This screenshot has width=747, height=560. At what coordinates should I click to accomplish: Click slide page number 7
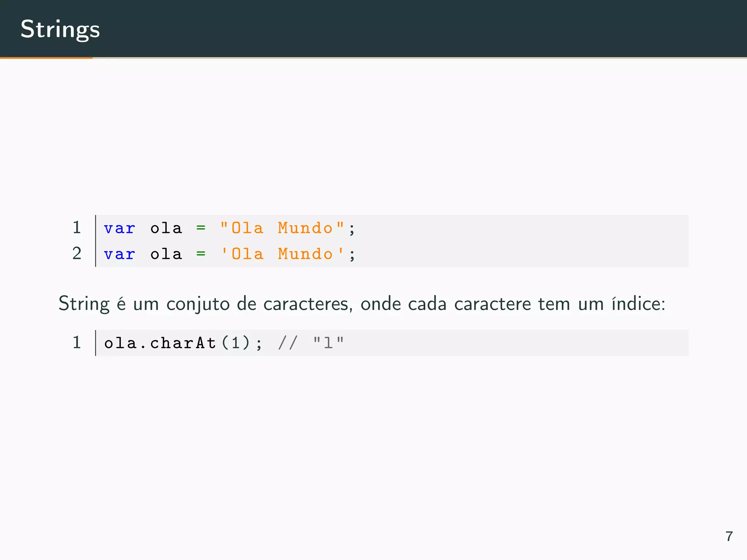729,536
